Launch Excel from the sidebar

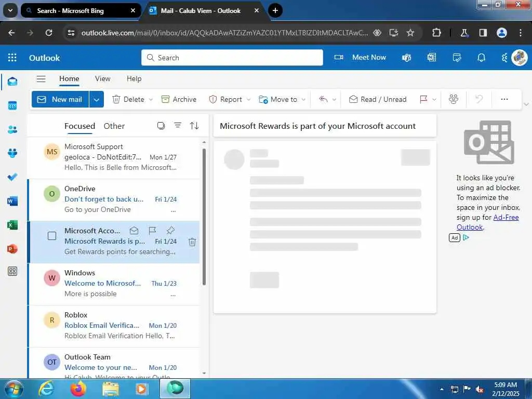[x=12, y=224]
